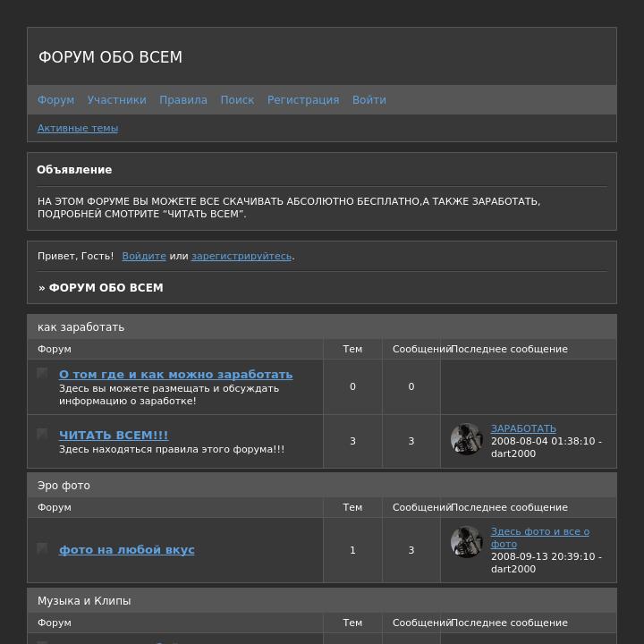Click dart2000 avatar next to ЗАРАБОТАТЬ post
Viewport: 644px width, 644px height.
(x=467, y=439)
